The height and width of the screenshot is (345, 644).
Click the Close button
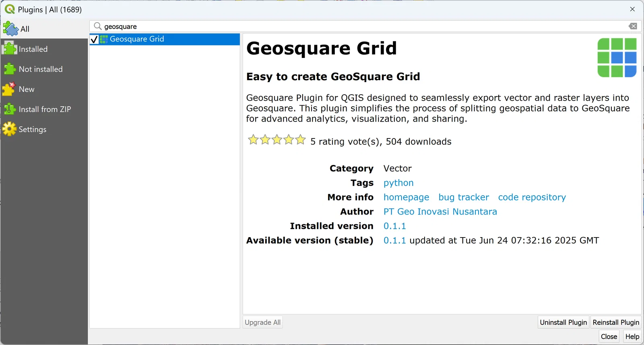pyautogui.click(x=609, y=337)
